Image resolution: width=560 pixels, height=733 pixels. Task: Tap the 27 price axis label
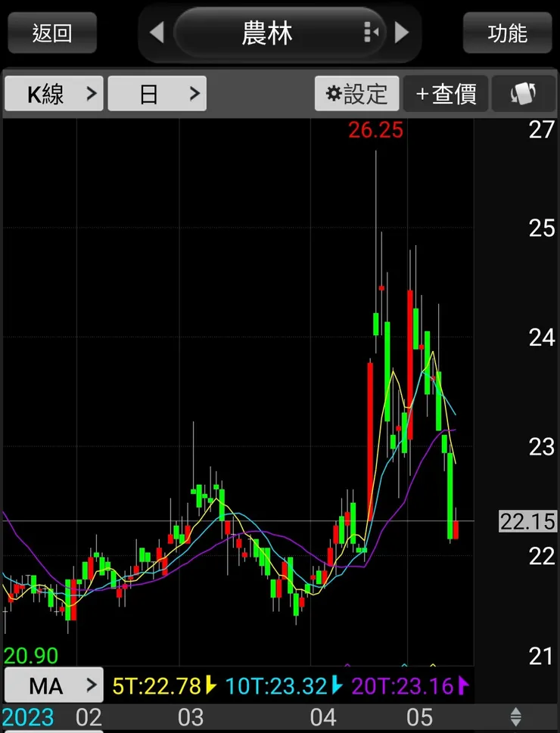(x=542, y=129)
